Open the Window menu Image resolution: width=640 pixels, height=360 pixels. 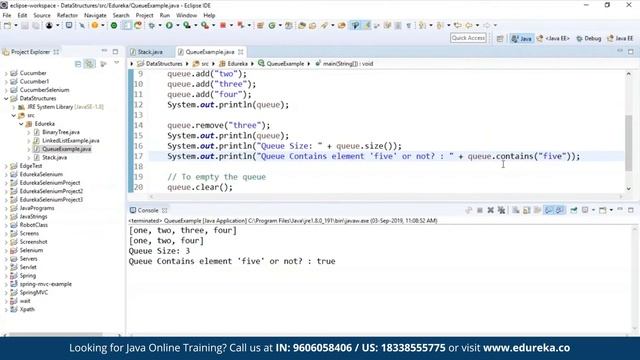186,16
